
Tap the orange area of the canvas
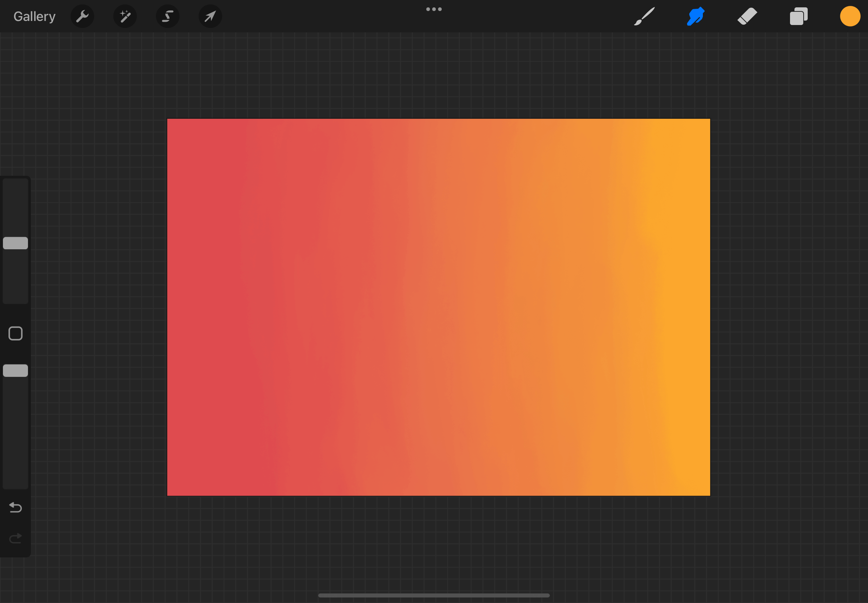[680, 302]
